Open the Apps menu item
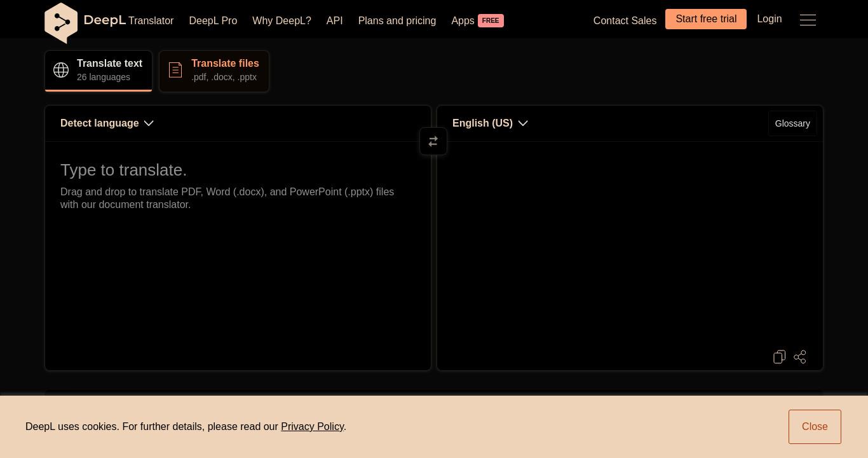Screen dimensions: 868x458 coord(463,21)
